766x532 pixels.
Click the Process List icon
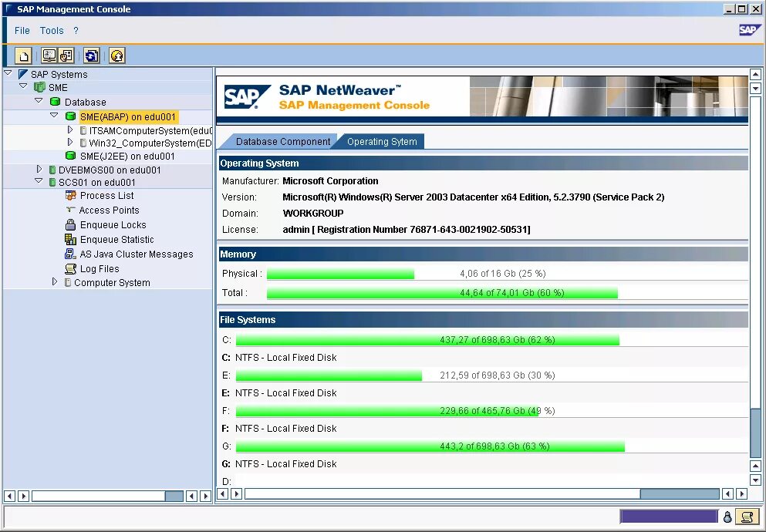71,195
